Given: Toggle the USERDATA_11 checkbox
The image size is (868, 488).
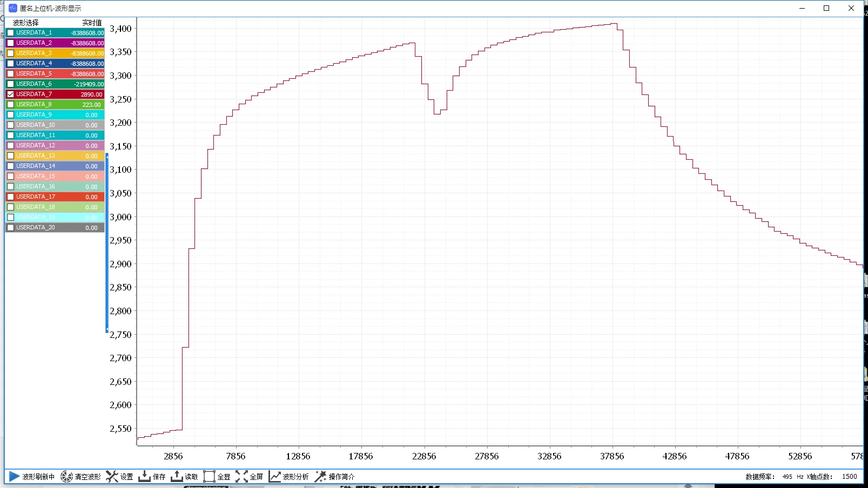Looking at the screenshot, I should pos(10,135).
